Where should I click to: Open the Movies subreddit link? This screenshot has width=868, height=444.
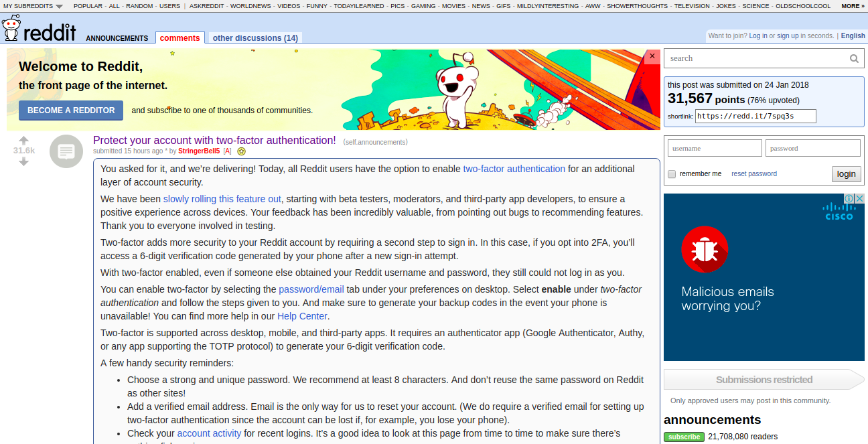(x=453, y=6)
